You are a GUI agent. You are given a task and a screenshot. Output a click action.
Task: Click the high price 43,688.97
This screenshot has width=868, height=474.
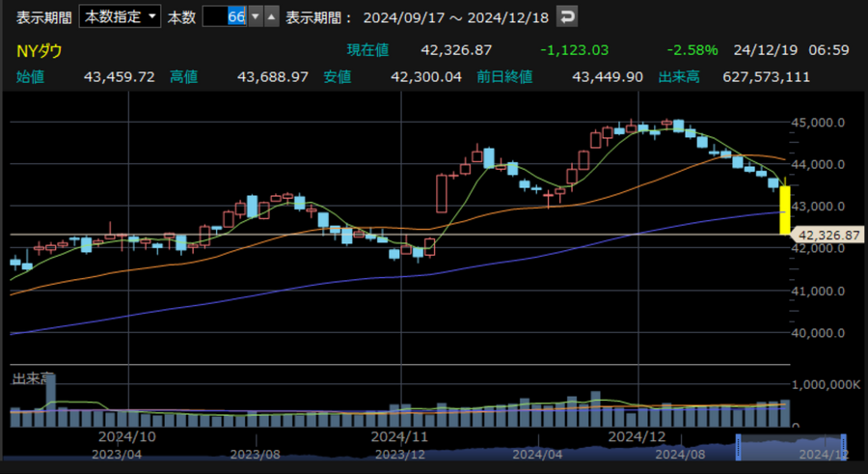coord(272,76)
